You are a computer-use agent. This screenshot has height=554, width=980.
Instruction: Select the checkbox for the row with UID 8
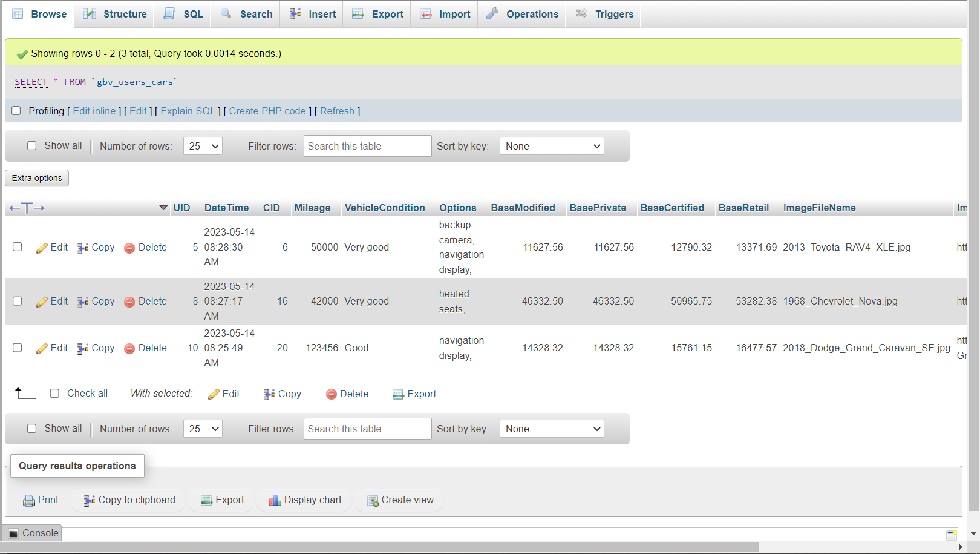(18, 301)
